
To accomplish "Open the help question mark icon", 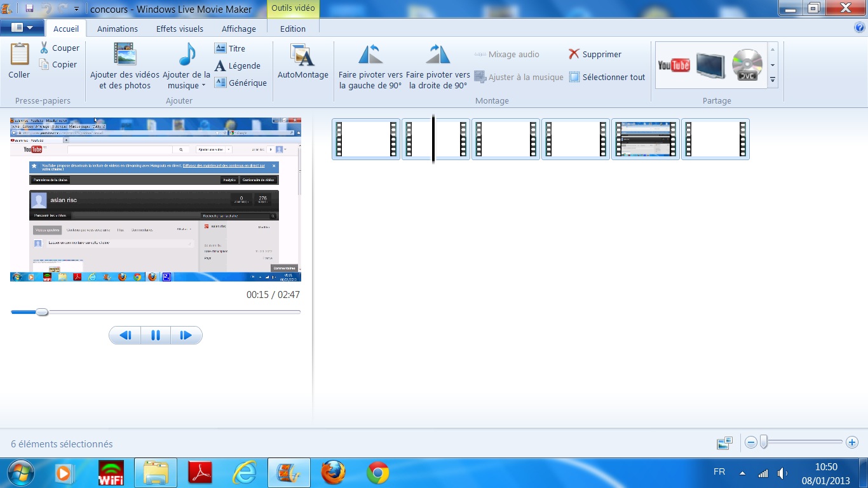I will point(860,28).
